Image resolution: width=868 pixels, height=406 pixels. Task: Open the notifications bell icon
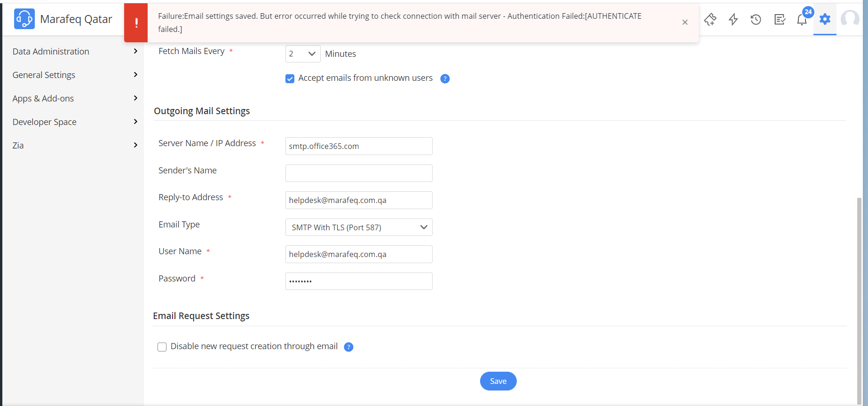tap(802, 20)
